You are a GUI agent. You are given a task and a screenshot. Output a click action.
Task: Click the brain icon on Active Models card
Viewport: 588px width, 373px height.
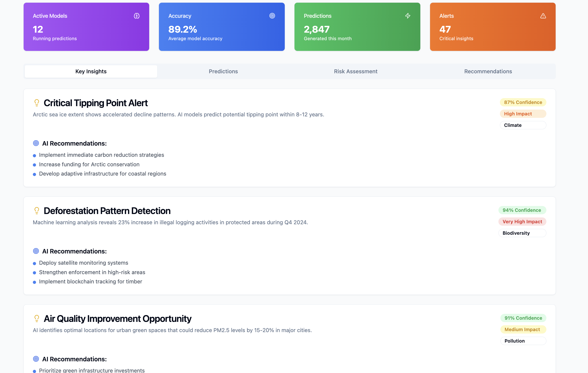click(137, 16)
